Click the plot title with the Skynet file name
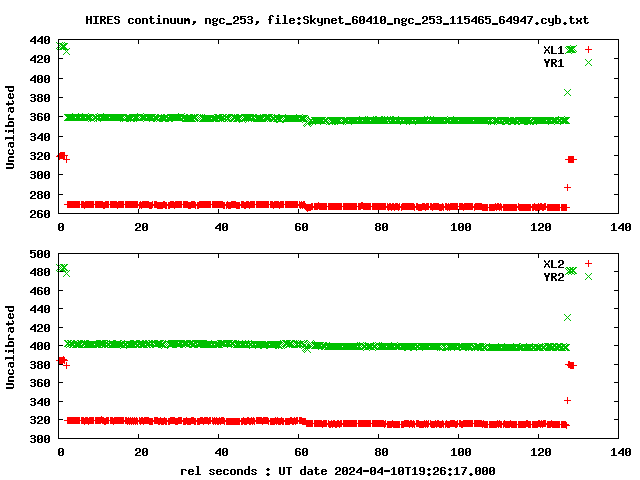This screenshot has width=640, height=480. pos(337,20)
